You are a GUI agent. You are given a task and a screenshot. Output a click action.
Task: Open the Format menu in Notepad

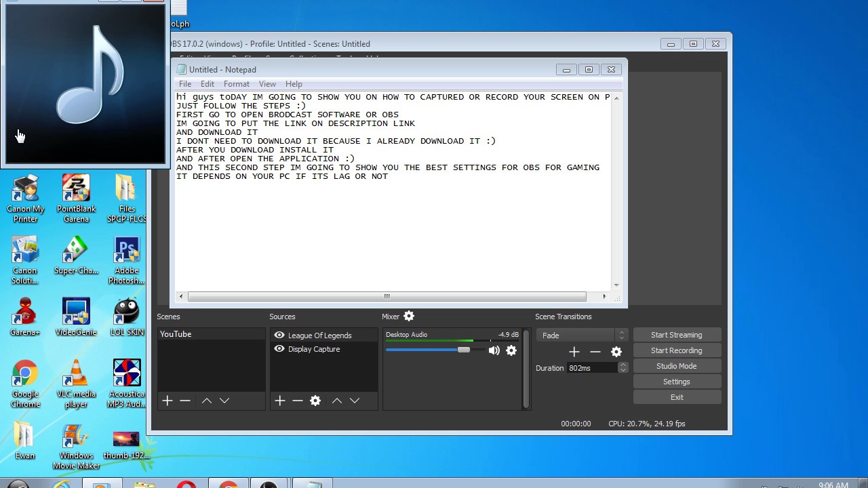coord(237,84)
